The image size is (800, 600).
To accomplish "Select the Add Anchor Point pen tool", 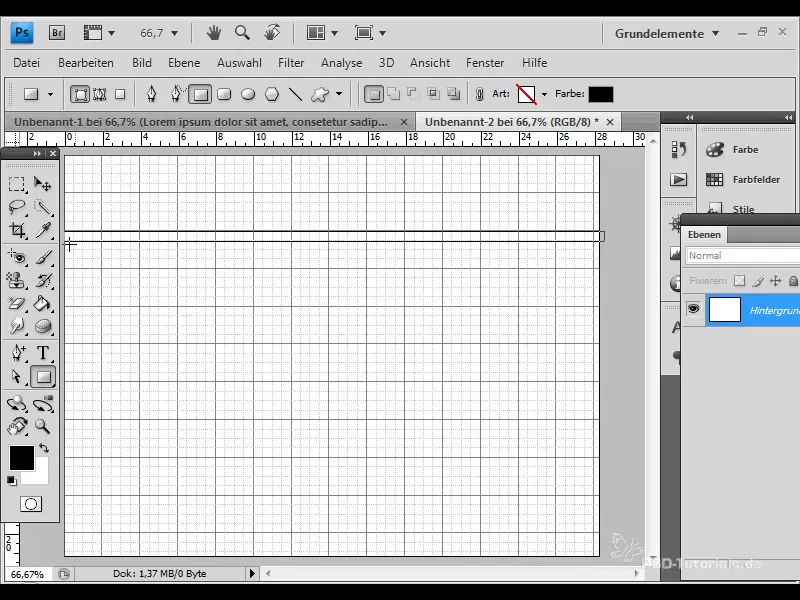I will (x=17, y=353).
